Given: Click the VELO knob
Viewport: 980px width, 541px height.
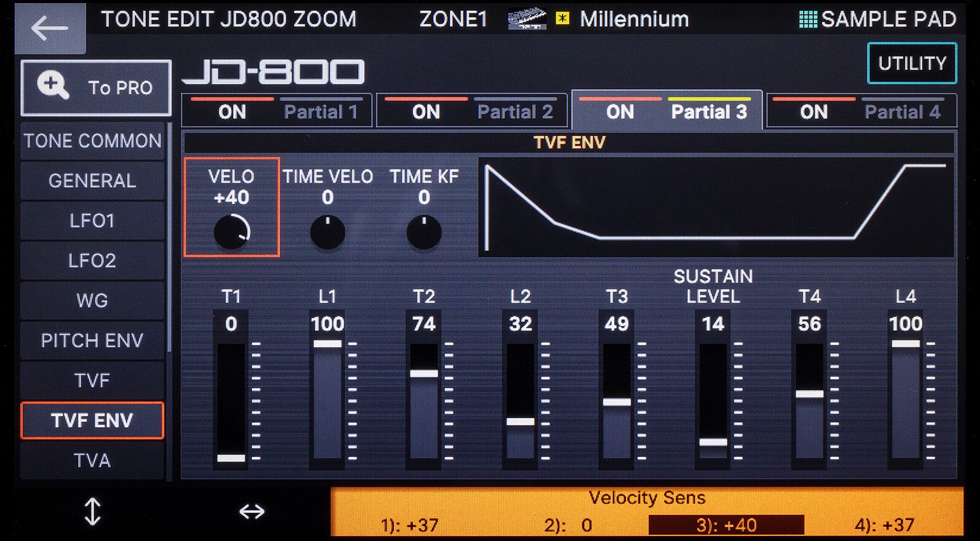Looking at the screenshot, I should [232, 232].
